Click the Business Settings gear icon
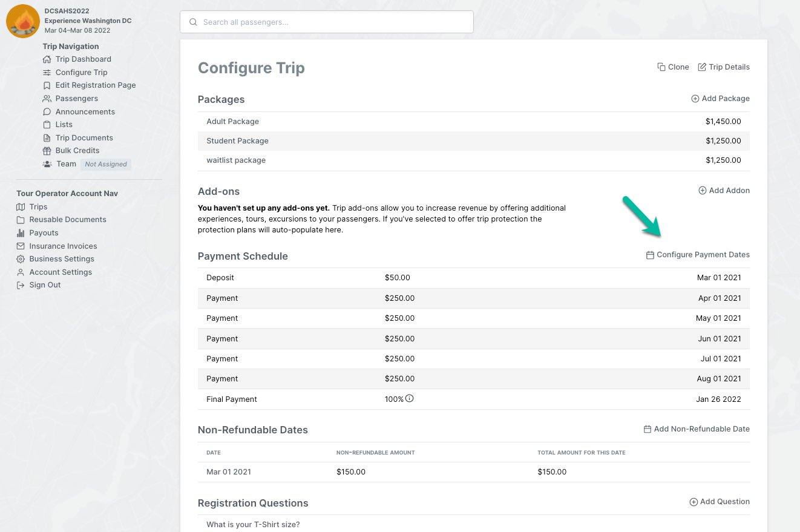The width and height of the screenshot is (800, 532). point(21,259)
